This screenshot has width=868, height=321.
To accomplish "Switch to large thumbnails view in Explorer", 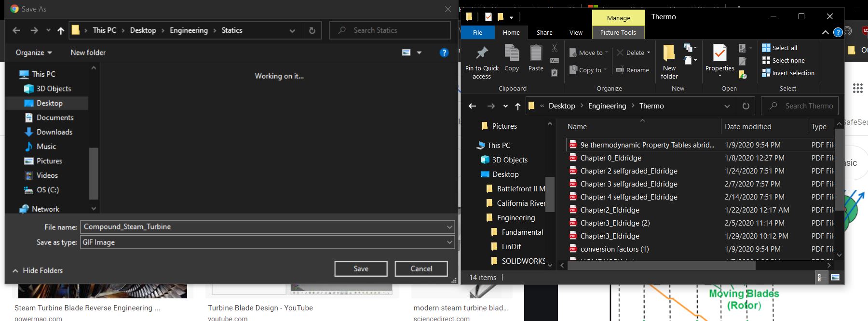I will [835, 277].
